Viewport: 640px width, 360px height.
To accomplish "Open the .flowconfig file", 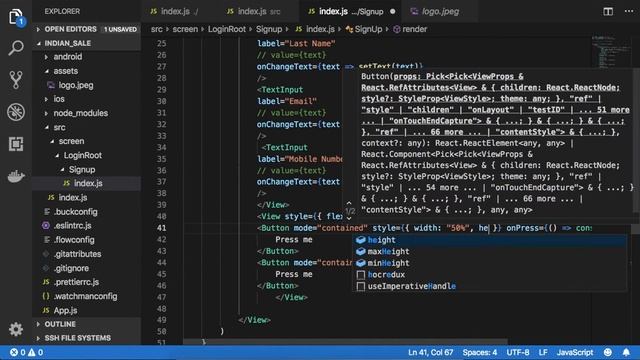I will [x=87, y=240].
